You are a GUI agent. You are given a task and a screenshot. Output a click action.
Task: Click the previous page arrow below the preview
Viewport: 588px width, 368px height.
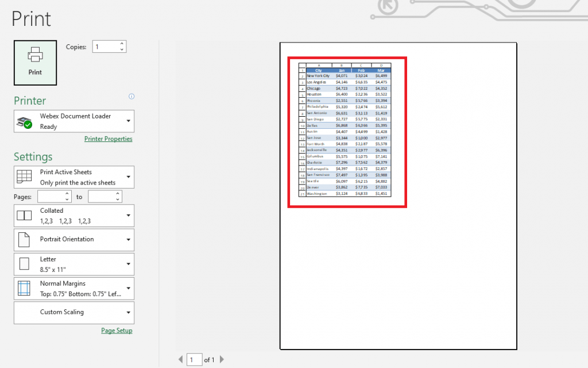(180, 358)
